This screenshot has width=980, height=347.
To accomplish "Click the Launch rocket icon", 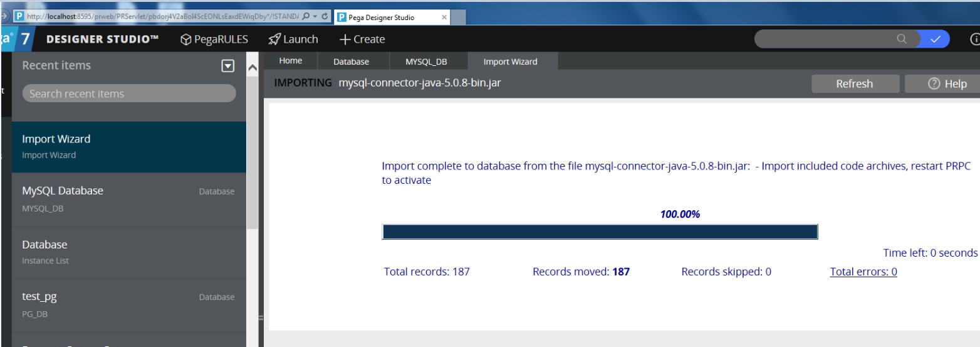I will point(274,39).
